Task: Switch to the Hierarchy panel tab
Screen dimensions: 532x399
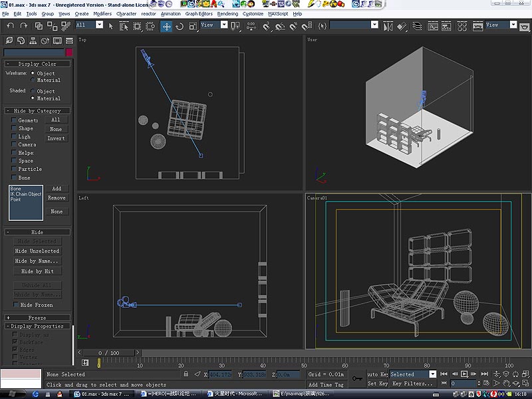Action: (x=33, y=41)
